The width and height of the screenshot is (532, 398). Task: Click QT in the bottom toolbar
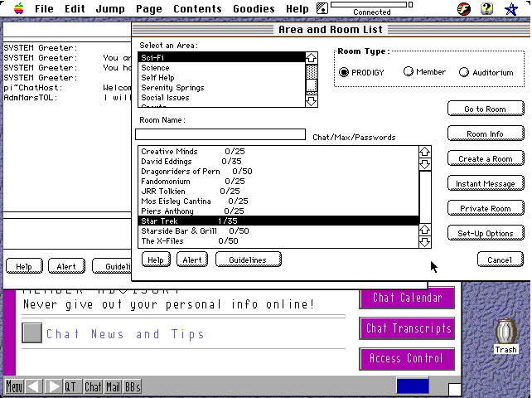(x=72, y=386)
